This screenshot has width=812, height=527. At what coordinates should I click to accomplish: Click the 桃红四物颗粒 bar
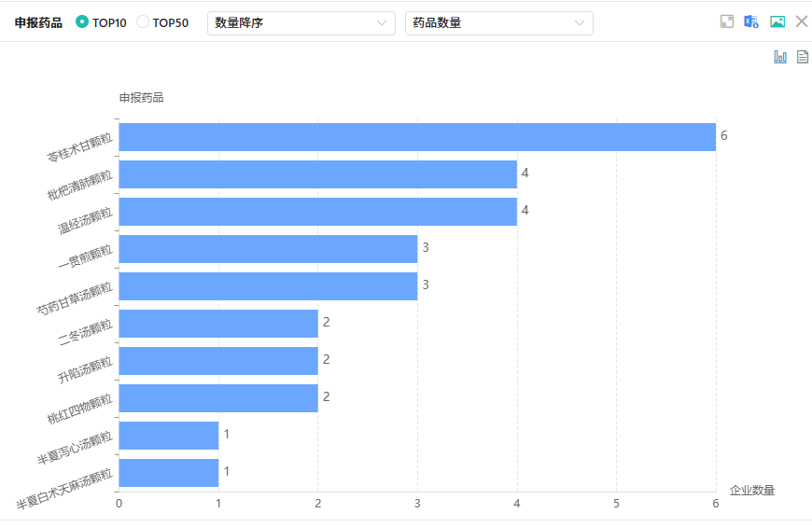(x=218, y=398)
